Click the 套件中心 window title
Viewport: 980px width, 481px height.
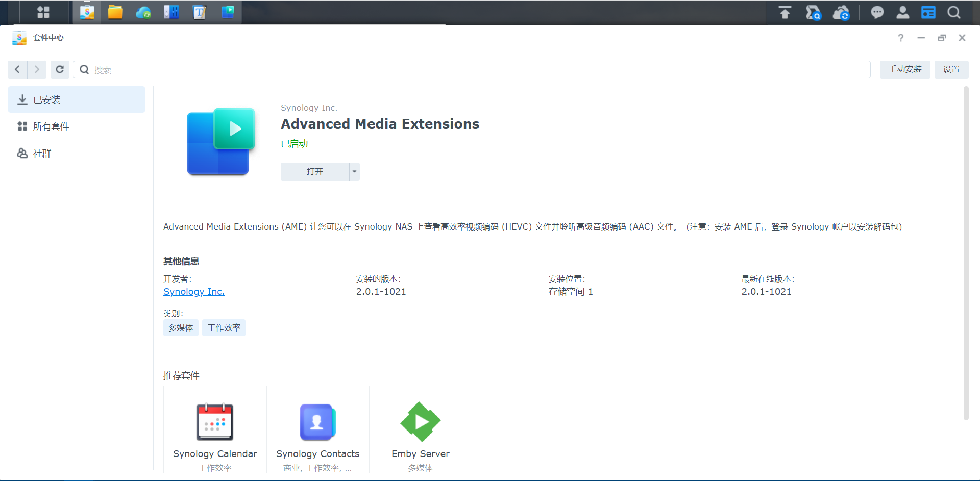click(x=48, y=38)
